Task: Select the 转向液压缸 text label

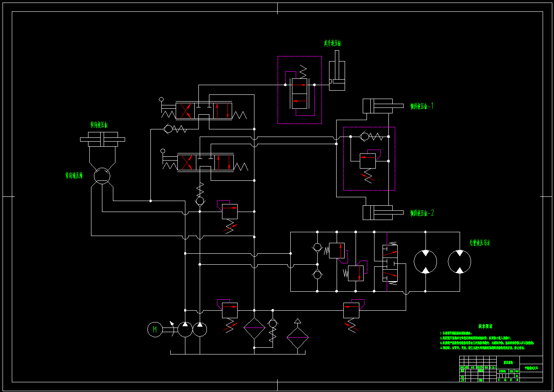Action: 99,125
